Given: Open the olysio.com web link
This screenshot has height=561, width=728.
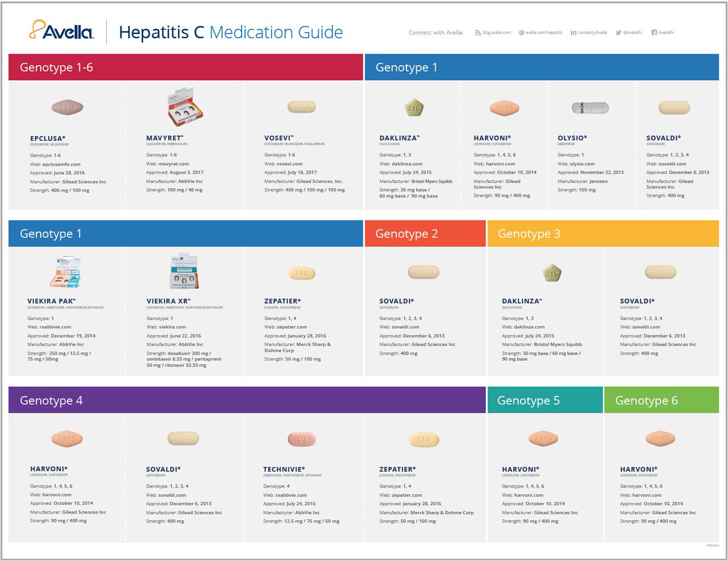Looking at the screenshot, I should (584, 164).
